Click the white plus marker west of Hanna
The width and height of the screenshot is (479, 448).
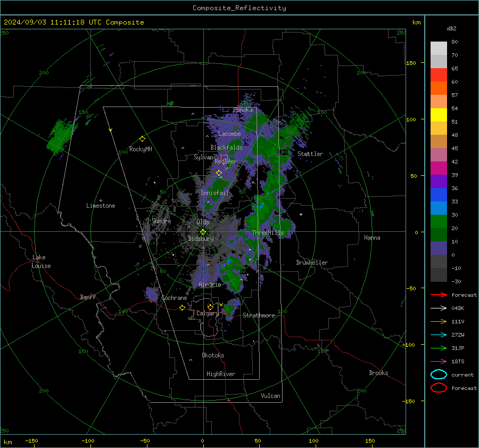[x=301, y=214]
